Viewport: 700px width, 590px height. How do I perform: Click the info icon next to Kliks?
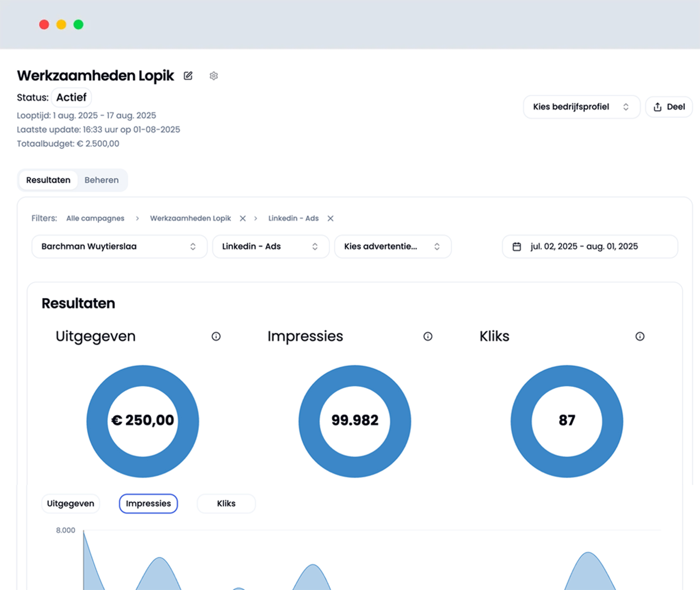[x=640, y=336]
